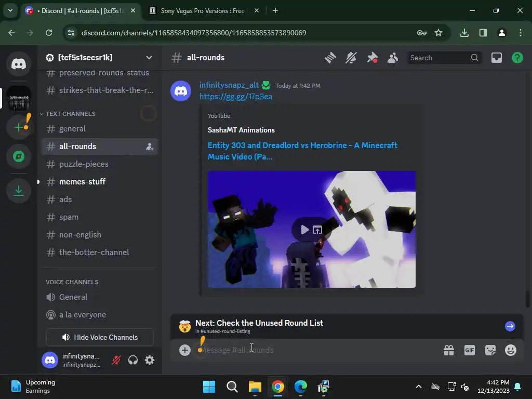The width and height of the screenshot is (532, 399).
Task: Unmute the microphone in user panel
Action: point(116,360)
